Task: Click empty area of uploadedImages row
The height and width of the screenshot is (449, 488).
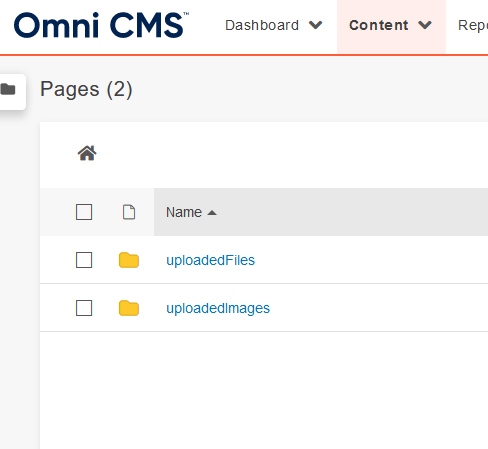Action: click(x=377, y=308)
